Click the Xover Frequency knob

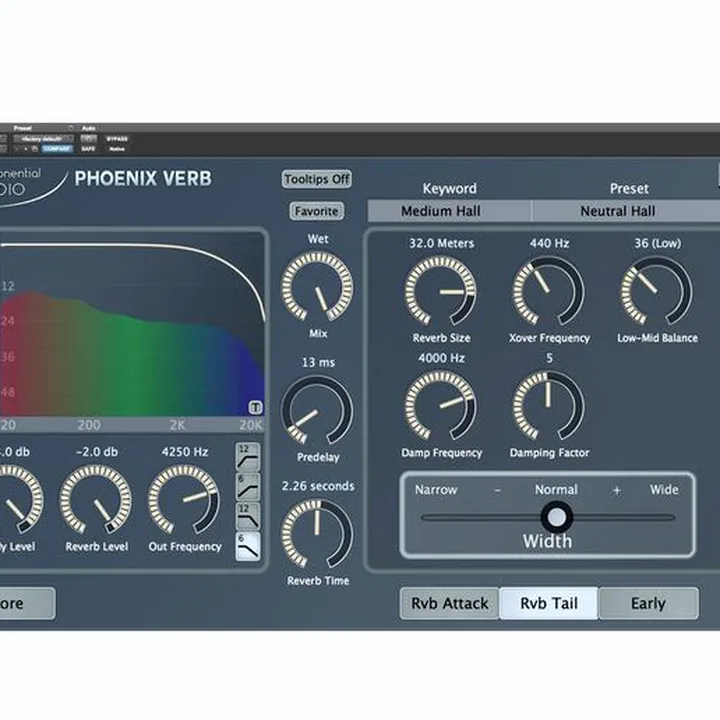(x=549, y=292)
